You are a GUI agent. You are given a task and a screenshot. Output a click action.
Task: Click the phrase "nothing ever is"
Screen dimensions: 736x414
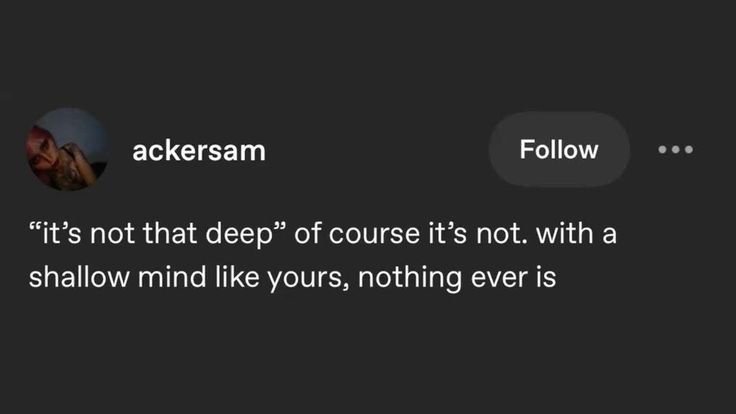pyautogui.click(x=457, y=277)
